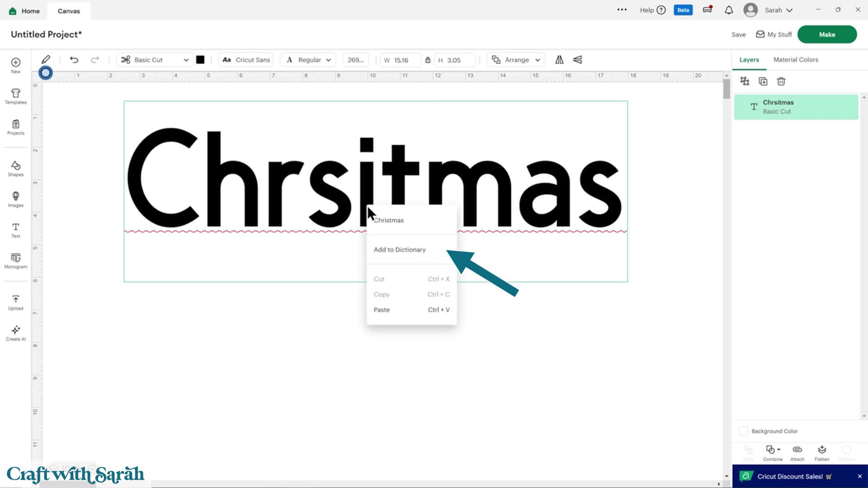Click the green Make button
This screenshot has height=488, width=868.
tap(827, 34)
